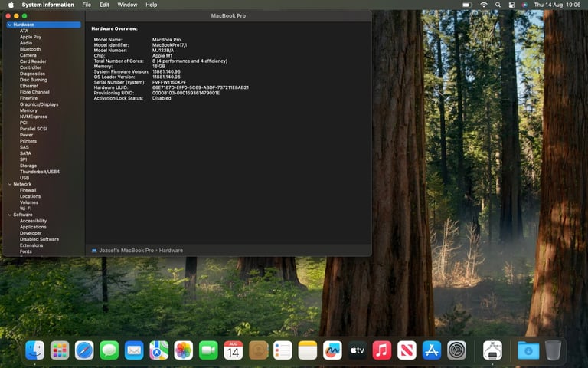Select Camera in the sidebar
The image size is (588, 368).
pyautogui.click(x=28, y=55)
